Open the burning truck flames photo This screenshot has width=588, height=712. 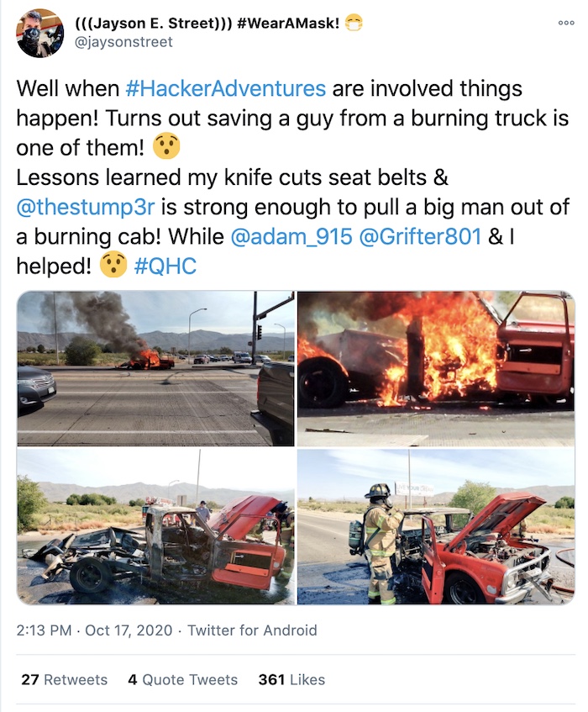pyautogui.click(x=437, y=369)
